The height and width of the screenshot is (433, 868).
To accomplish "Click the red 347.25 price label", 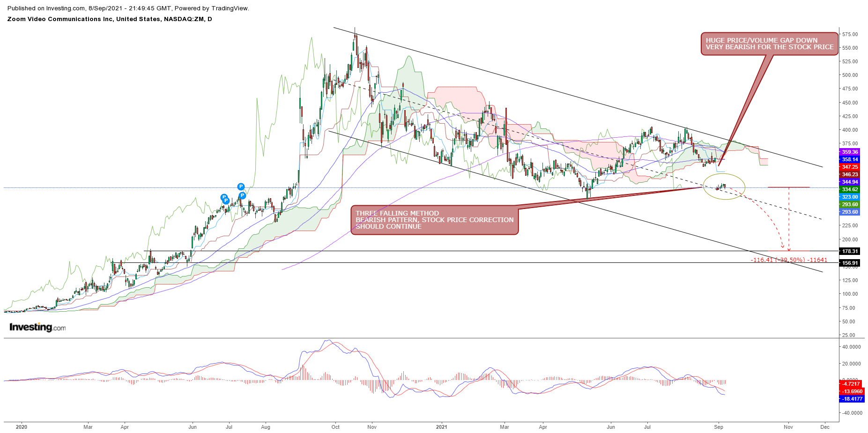I will 850,167.
